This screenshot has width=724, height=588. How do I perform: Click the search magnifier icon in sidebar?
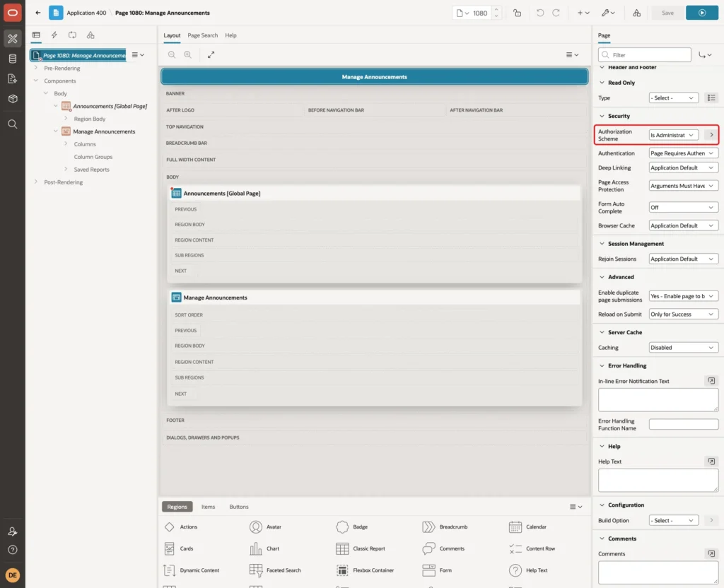[x=13, y=124]
